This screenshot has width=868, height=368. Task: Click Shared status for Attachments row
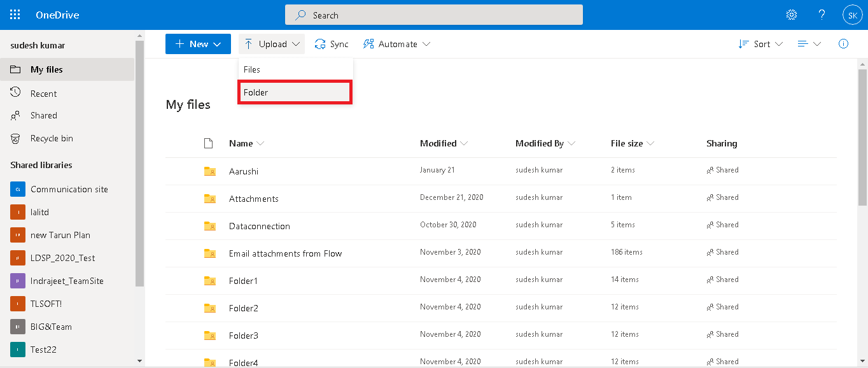[x=722, y=197]
